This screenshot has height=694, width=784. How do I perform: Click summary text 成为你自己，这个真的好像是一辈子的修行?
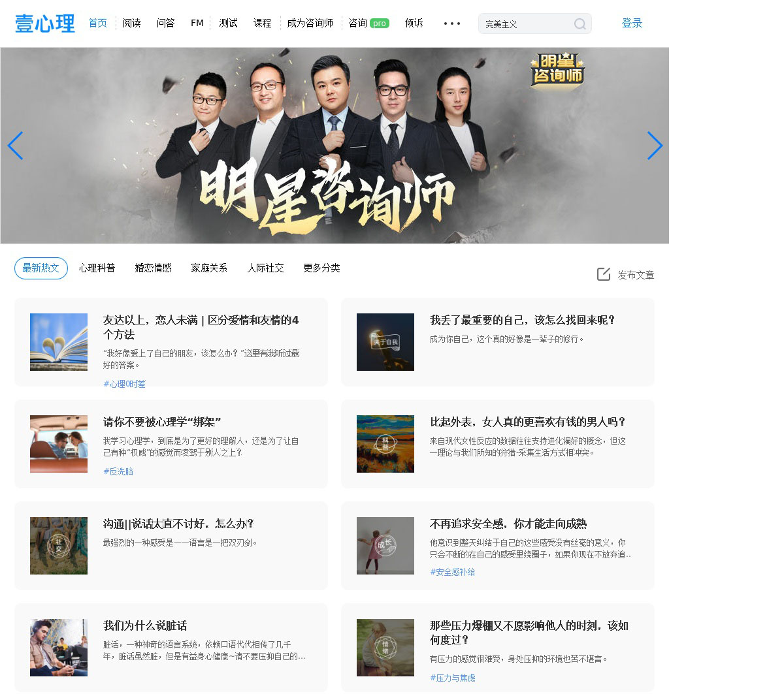click(507, 339)
